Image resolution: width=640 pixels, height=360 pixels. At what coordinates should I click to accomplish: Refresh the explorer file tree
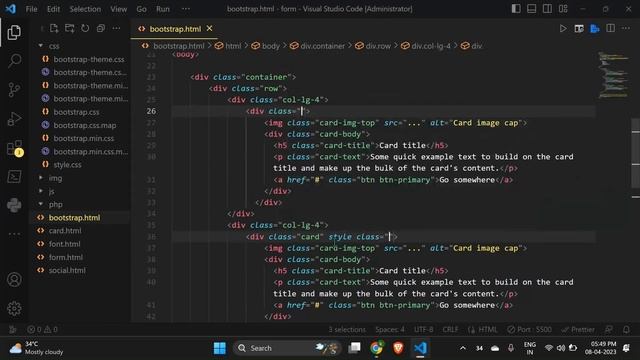(85, 28)
